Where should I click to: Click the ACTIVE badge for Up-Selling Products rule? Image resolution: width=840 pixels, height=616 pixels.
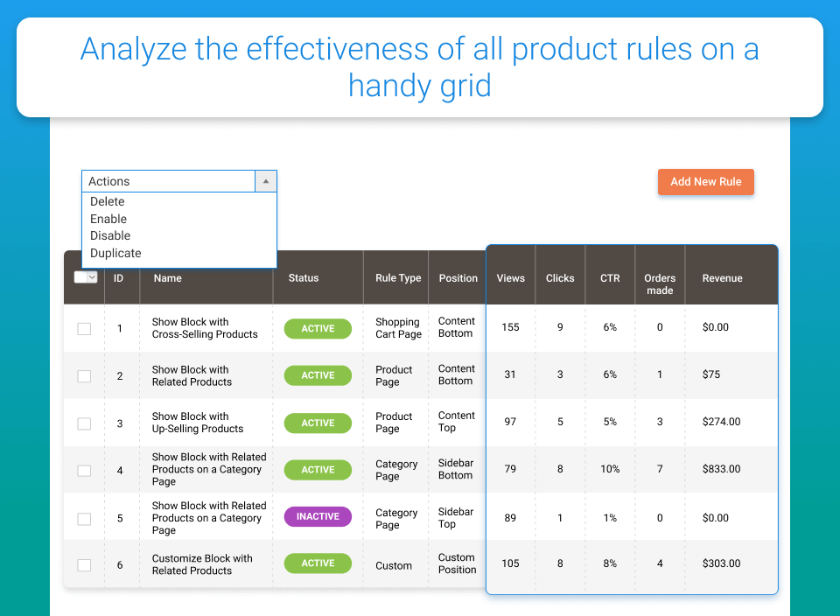[x=318, y=423]
